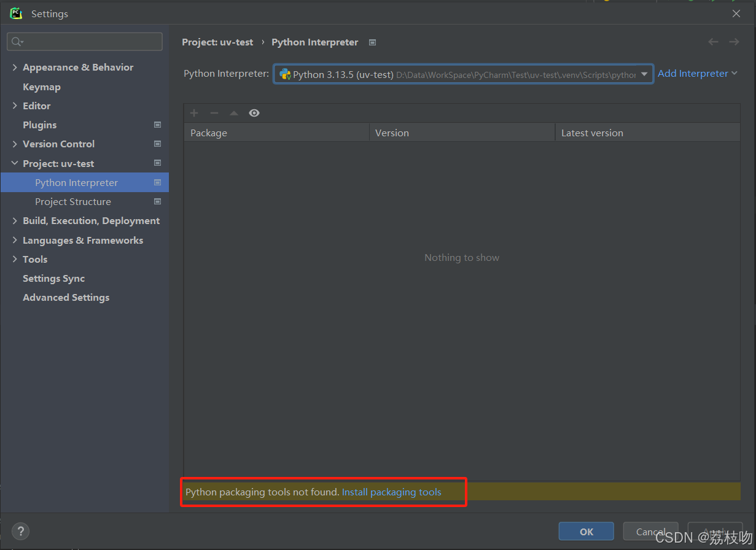Expand the Version Control section

(x=15, y=144)
